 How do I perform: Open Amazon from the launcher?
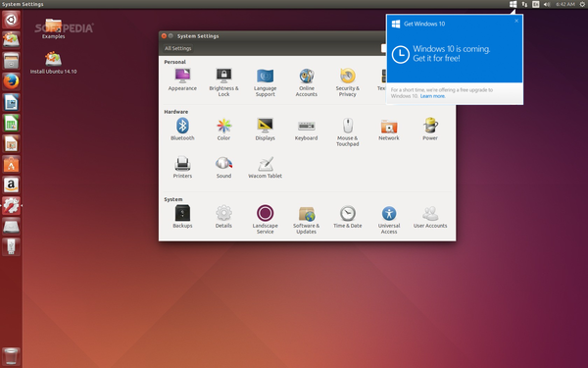tap(11, 184)
